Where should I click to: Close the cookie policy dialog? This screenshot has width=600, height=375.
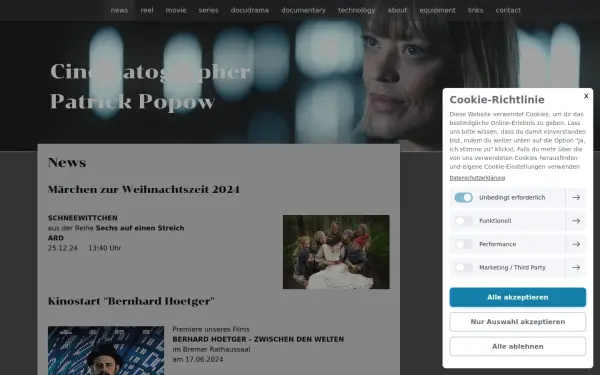pos(586,96)
